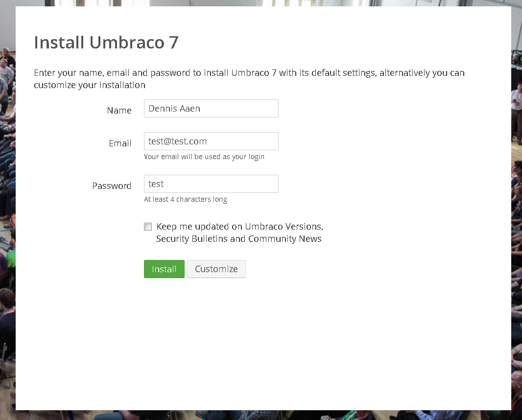Click the 'Enter your name, email and password' intro text

[x=249, y=79]
